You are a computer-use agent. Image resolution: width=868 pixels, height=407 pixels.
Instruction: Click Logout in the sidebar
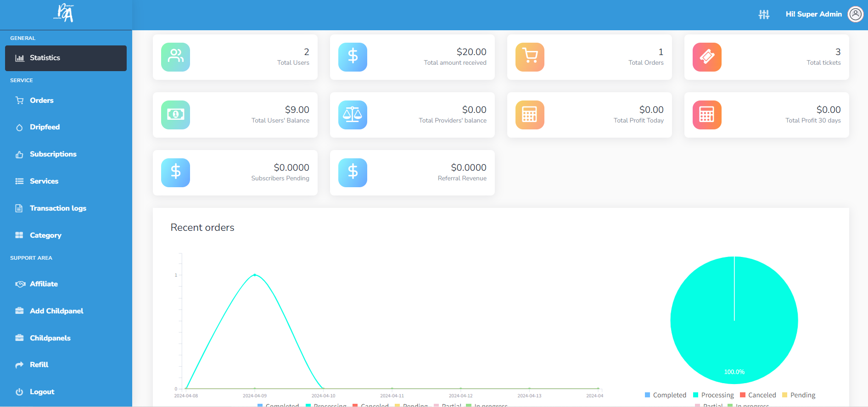click(x=42, y=392)
